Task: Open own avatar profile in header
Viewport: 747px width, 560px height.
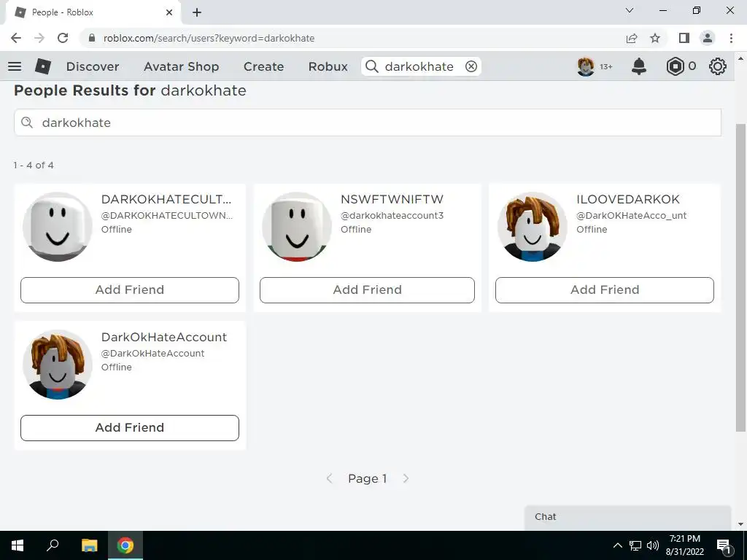Action: pyautogui.click(x=586, y=66)
